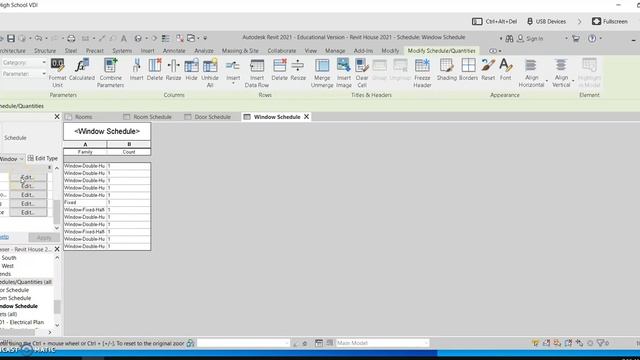The image size is (640, 360).
Task: Click the Properties help link
Action: 4,237
